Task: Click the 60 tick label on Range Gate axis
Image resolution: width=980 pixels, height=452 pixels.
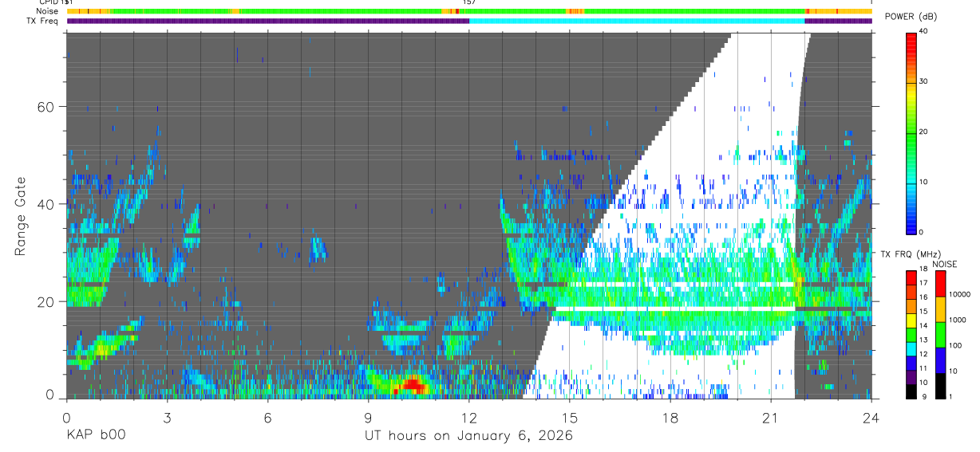Action: pos(46,107)
